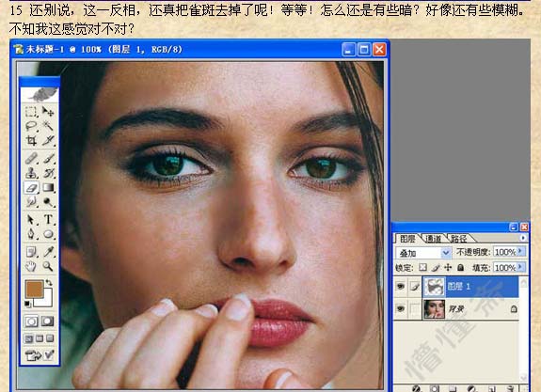
Task: Open the layers panel flyout menu
Action: coord(523,238)
